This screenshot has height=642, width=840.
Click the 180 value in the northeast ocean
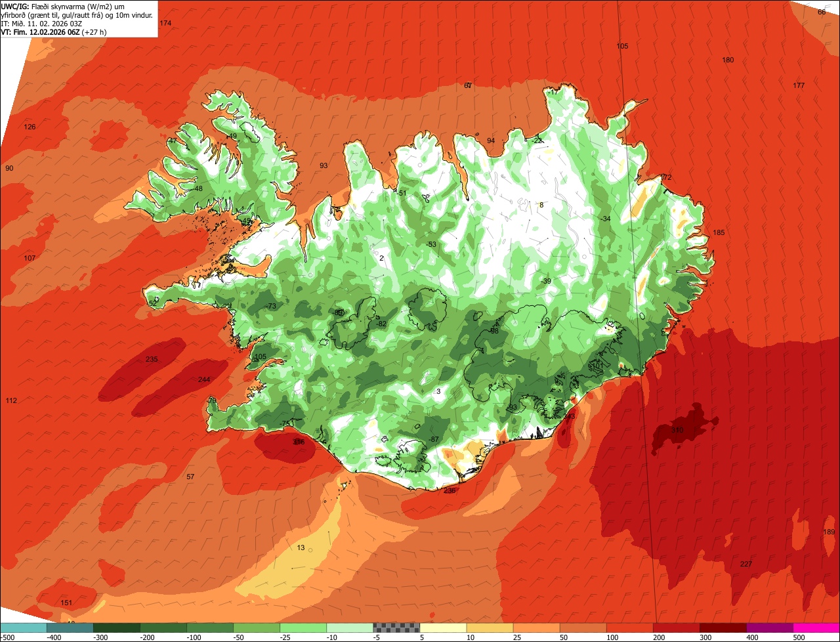point(728,60)
